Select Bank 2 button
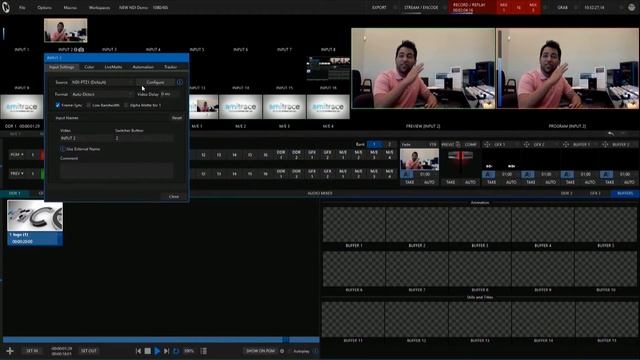 pyautogui.click(x=389, y=144)
